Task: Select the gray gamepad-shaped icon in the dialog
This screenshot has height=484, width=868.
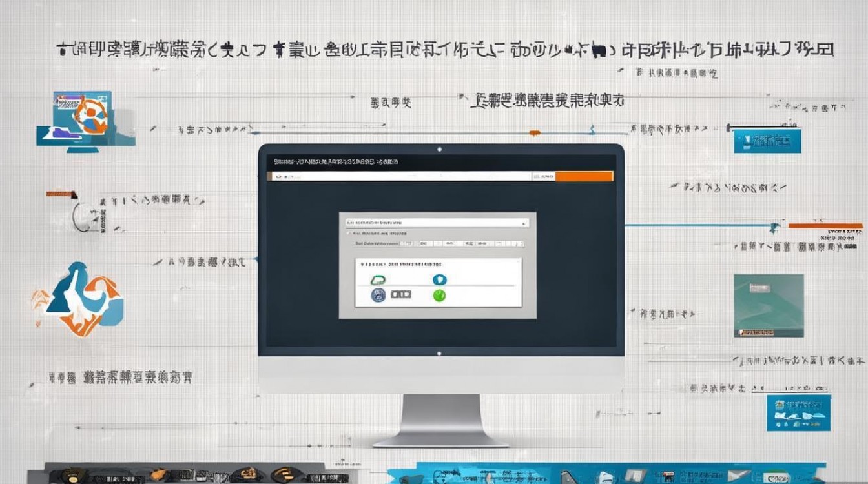Action: pyautogui.click(x=401, y=294)
